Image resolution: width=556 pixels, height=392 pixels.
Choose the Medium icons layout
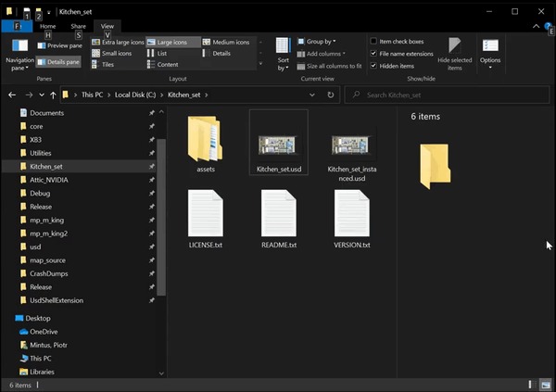226,43
